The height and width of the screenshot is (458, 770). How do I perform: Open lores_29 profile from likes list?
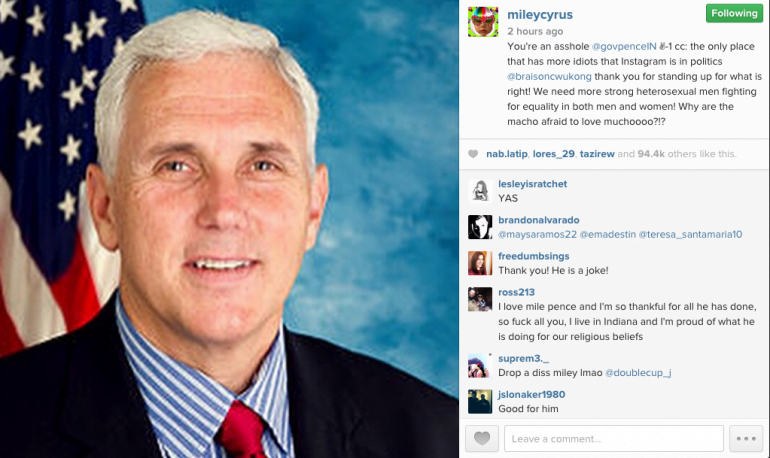click(553, 154)
